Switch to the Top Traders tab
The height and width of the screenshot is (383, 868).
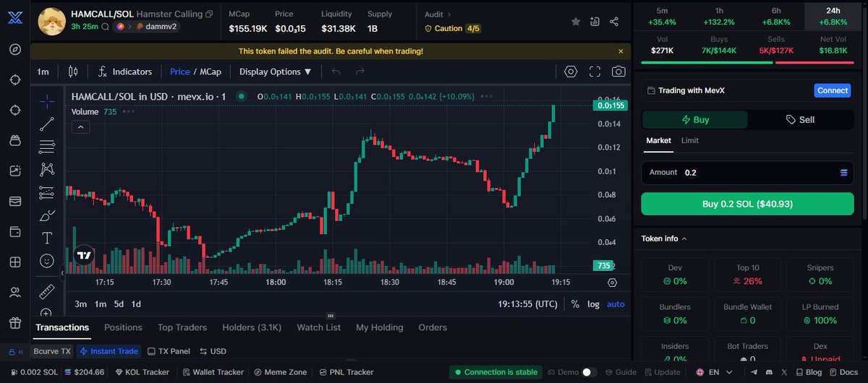(182, 327)
